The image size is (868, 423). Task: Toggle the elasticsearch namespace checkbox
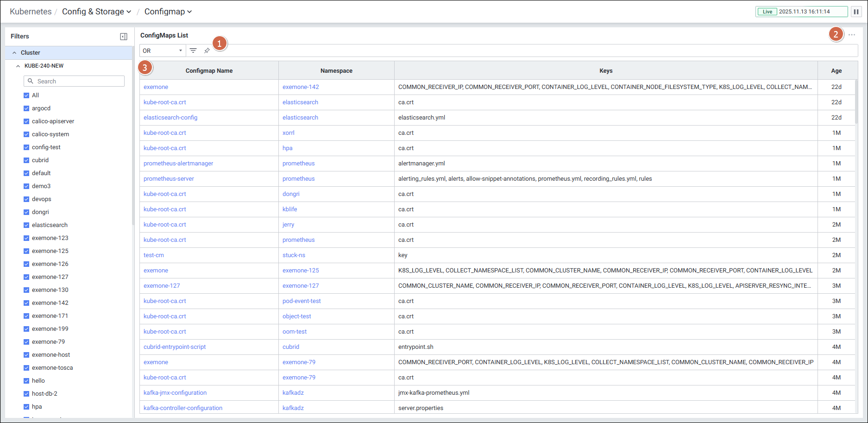26,225
